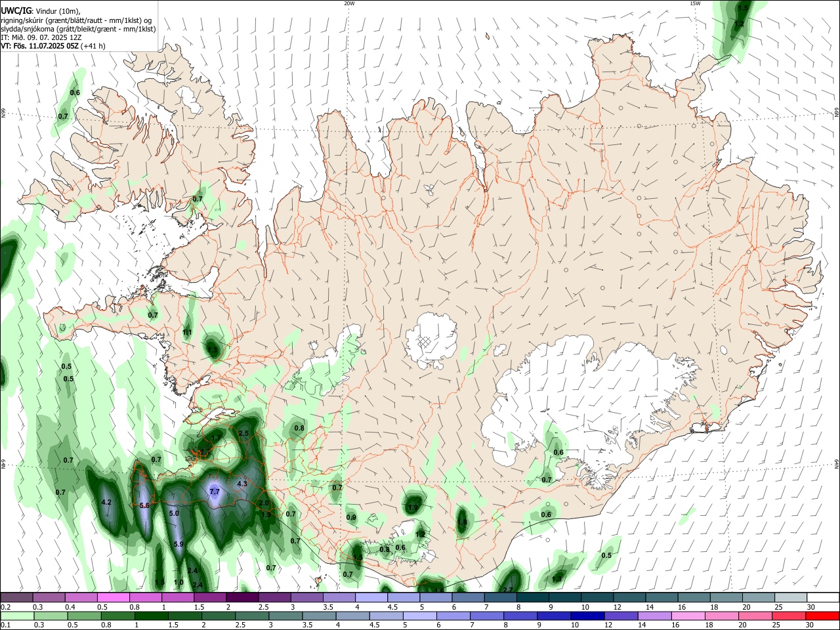Click the 1.0 value on the map
Screen dimensions: 840x630
[178, 582]
